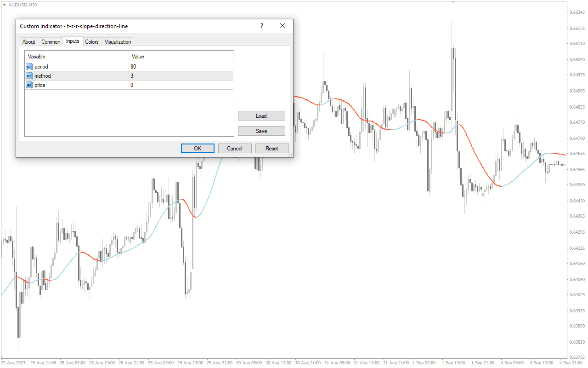Select the method value 3 cell
588x368 pixels.
click(181, 76)
